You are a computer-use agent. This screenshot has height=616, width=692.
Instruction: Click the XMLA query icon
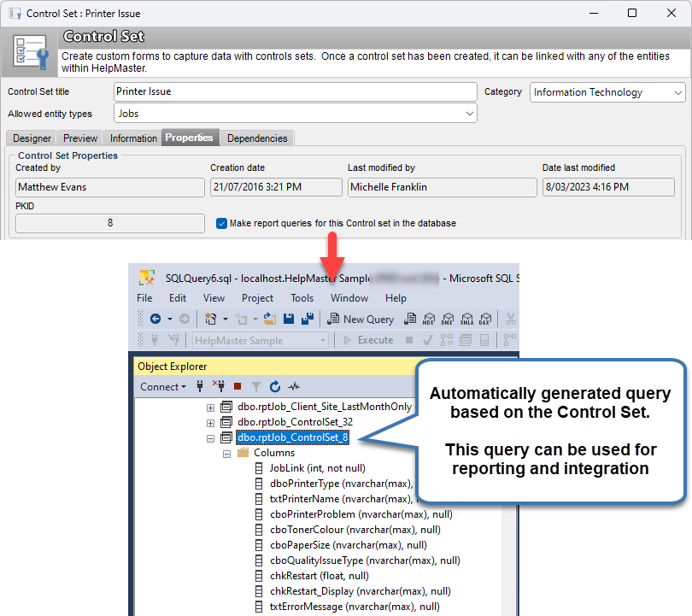[466, 319]
